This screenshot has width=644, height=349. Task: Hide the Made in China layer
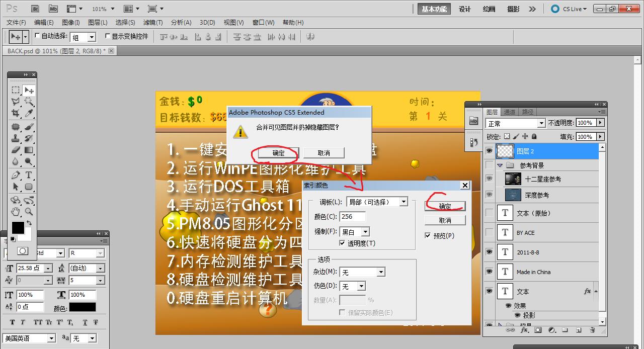click(489, 272)
